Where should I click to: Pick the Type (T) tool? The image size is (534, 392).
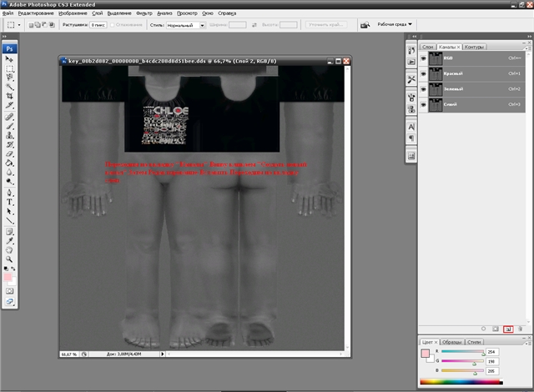pos(10,201)
